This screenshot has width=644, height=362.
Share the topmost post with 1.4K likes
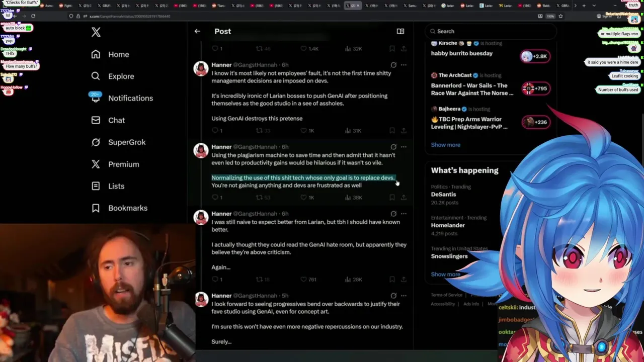tap(404, 49)
